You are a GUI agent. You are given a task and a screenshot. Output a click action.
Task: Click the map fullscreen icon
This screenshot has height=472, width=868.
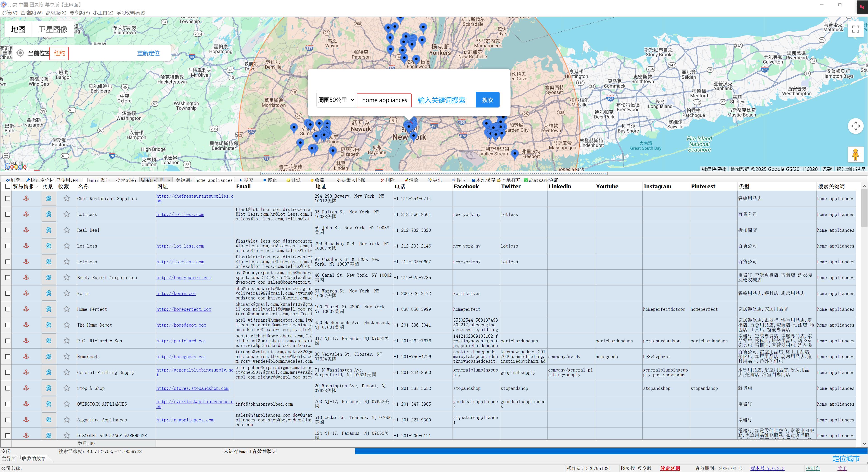855,29
